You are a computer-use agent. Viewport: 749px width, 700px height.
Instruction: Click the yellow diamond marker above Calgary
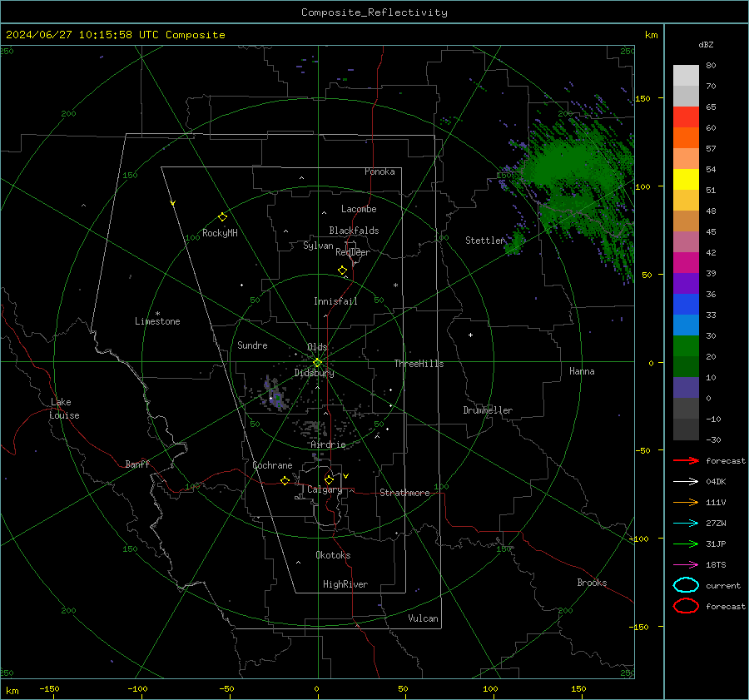329,479
